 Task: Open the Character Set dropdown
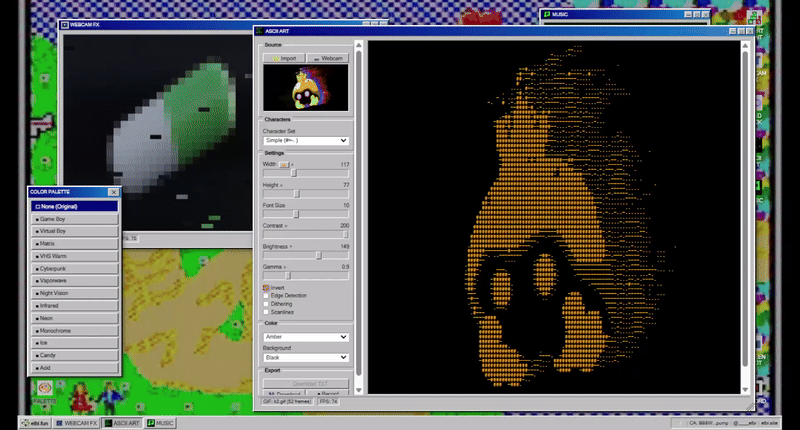click(x=305, y=141)
